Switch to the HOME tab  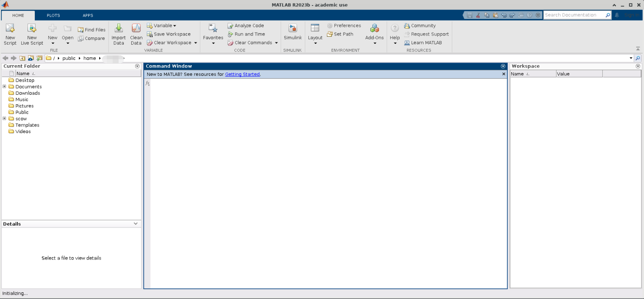(x=18, y=15)
